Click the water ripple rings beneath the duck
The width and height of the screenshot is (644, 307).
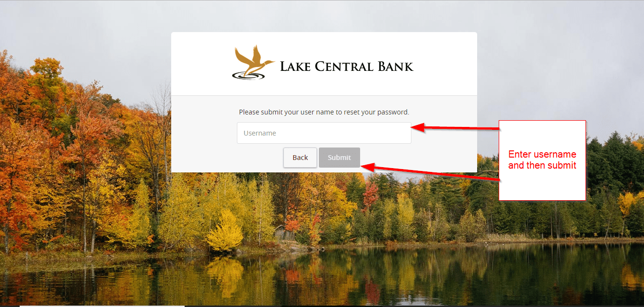pyautogui.click(x=248, y=75)
